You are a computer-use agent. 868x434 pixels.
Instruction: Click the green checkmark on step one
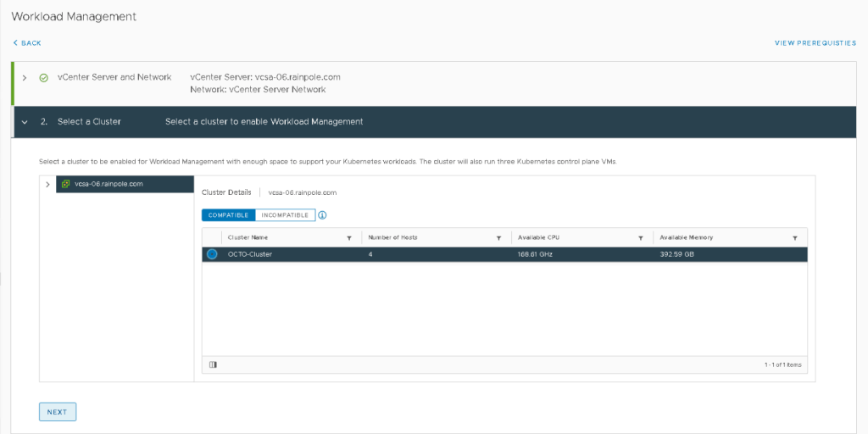coord(43,77)
